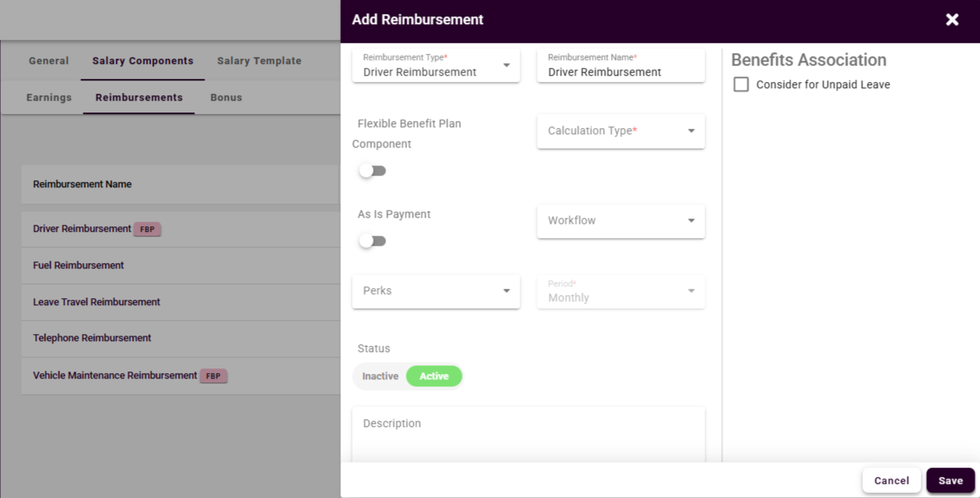Screen dimensions: 980x498
Task: Open the Period dropdown
Action: coord(620,291)
